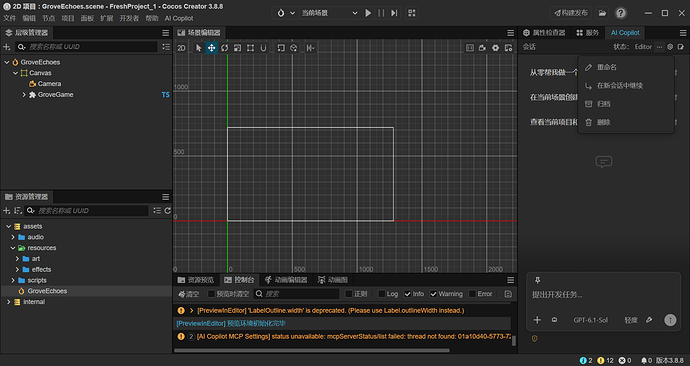Click the 清空 clear console button
Image resolution: width=690 pixels, height=366 pixels.
pos(189,294)
